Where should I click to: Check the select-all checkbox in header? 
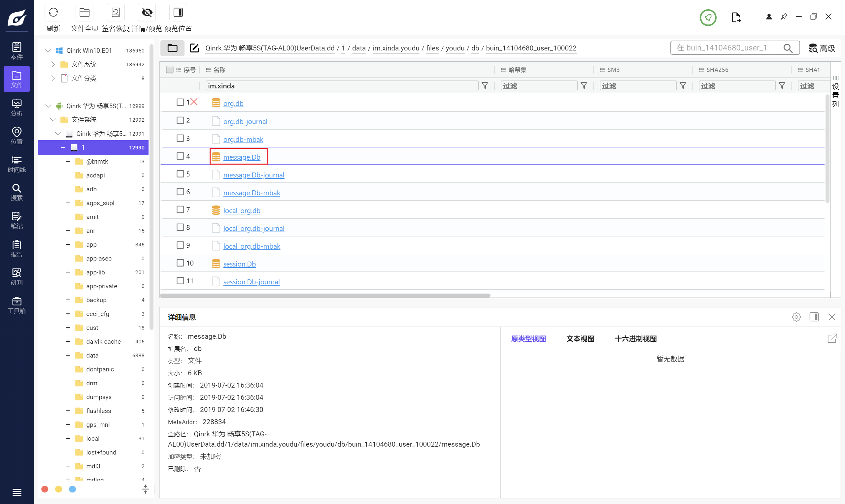(x=170, y=70)
